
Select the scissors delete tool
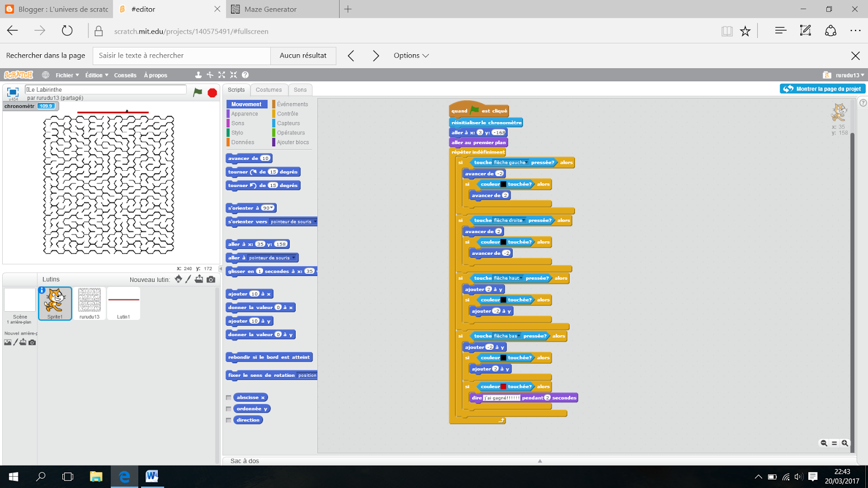pyautogui.click(x=210, y=75)
